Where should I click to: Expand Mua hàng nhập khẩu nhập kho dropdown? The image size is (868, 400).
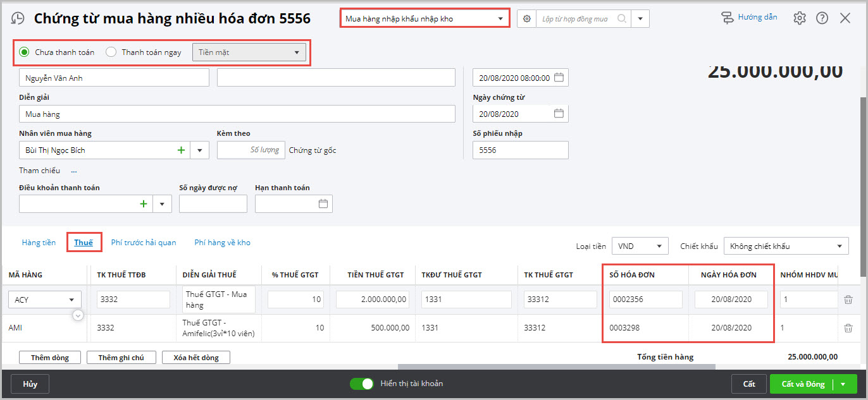(425, 19)
